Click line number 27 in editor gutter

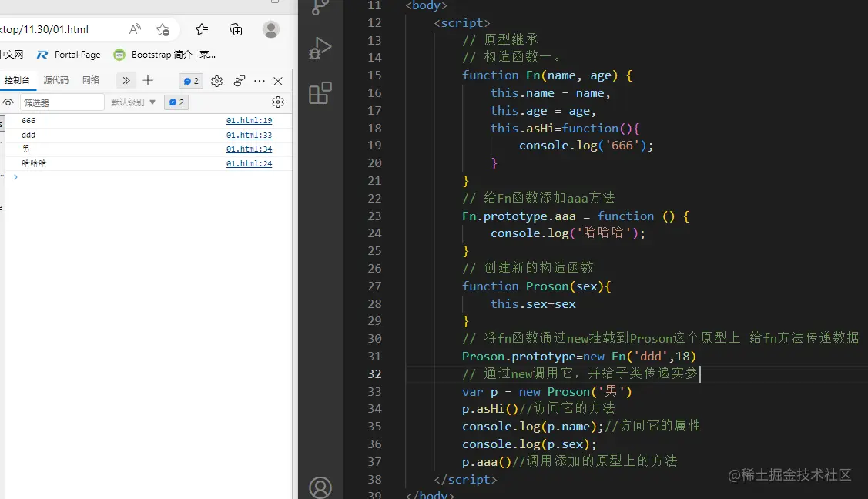375,286
